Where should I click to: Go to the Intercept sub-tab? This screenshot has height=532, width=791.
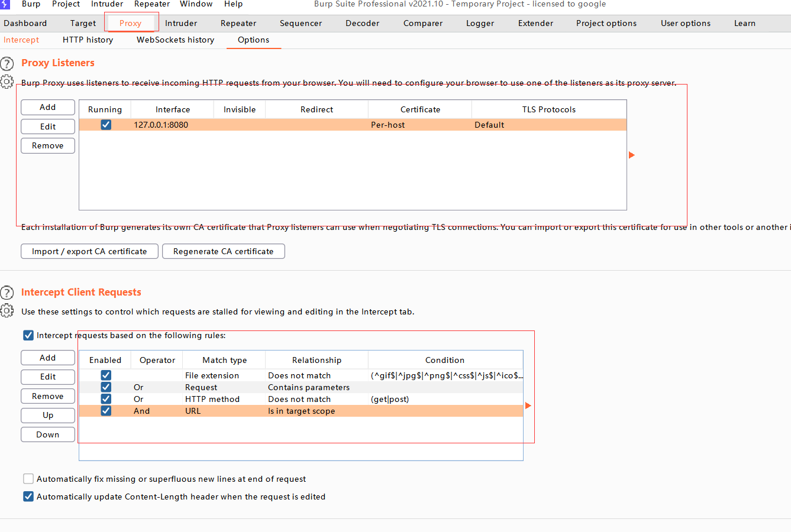[x=21, y=40]
